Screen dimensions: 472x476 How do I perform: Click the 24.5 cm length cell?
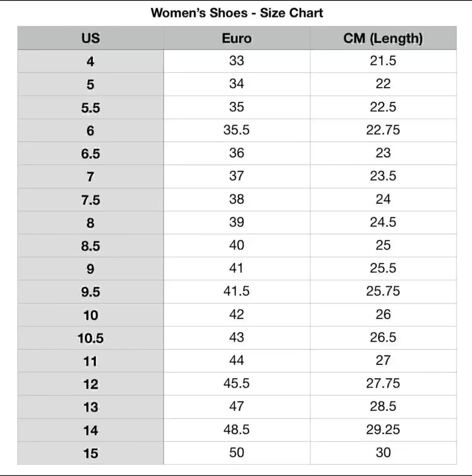click(383, 222)
